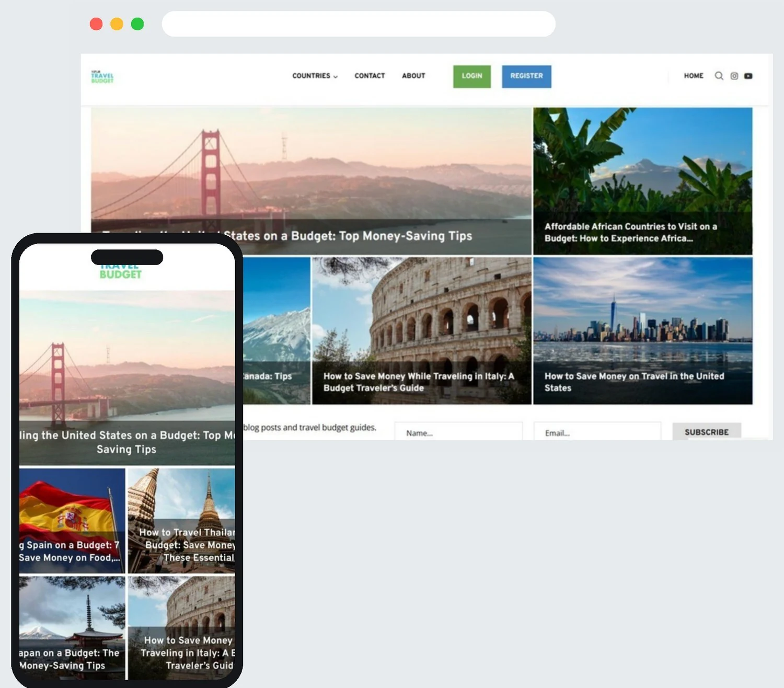Open the YouTube icon link
Viewport: 784px width, 688px height.
[748, 76]
